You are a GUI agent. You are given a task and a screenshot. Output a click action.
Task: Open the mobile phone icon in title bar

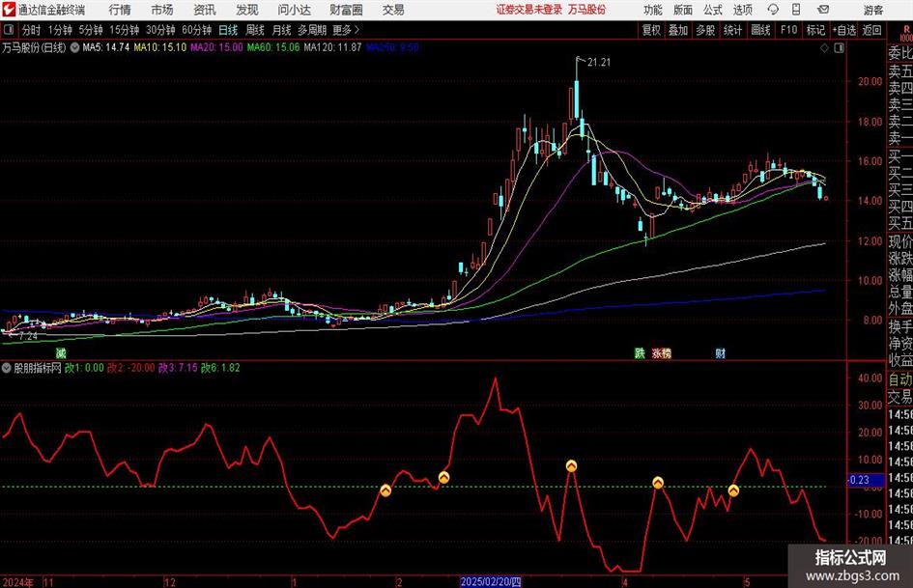coord(796,10)
